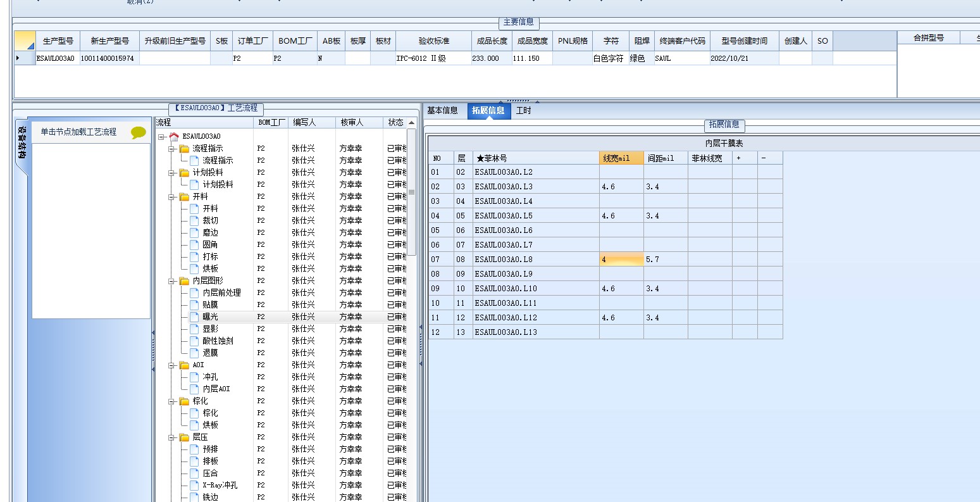Click the 合拼型号 column header
This screenshot has width=980, height=502.
(928, 38)
